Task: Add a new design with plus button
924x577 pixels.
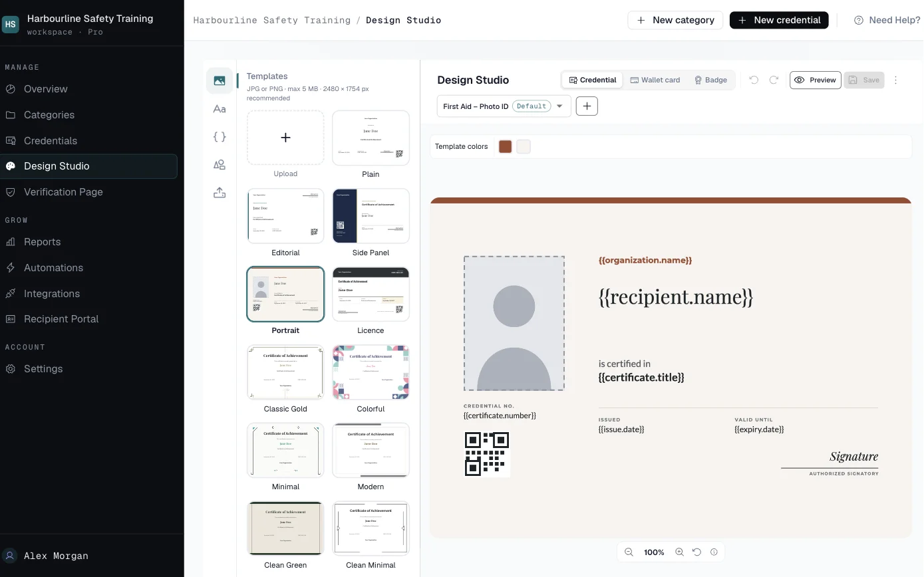Action: click(x=587, y=106)
